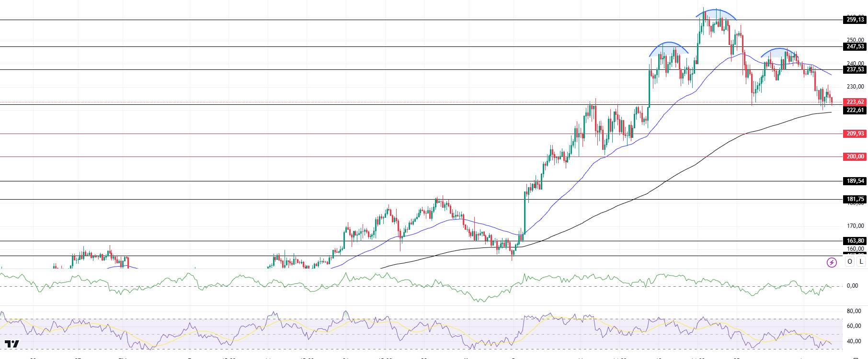This screenshot has height=359, width=868.
Task: Select the highest blue arc drawing at the chart peak
Action: tap(716, 10)
